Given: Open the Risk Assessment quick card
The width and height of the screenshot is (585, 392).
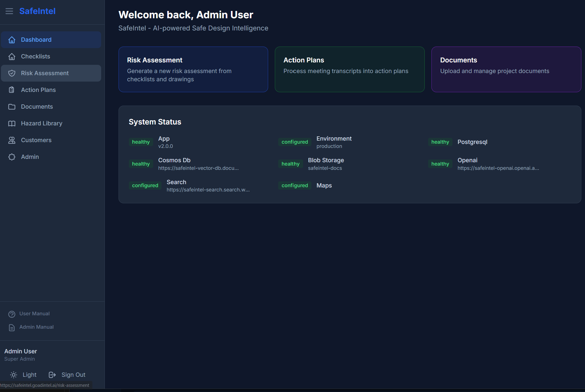Looking at the screenshot, I should [193, 69].
